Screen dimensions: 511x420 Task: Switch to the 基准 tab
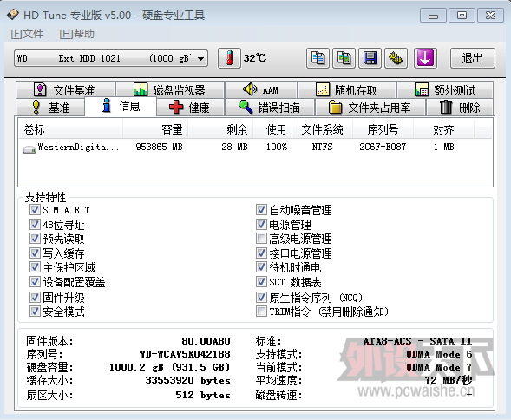(x=50, y=107)
